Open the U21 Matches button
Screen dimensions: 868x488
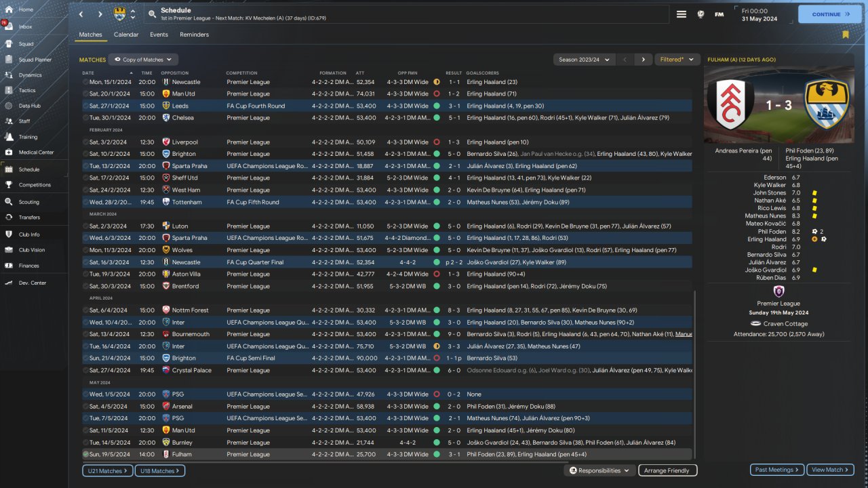point(108,470)
